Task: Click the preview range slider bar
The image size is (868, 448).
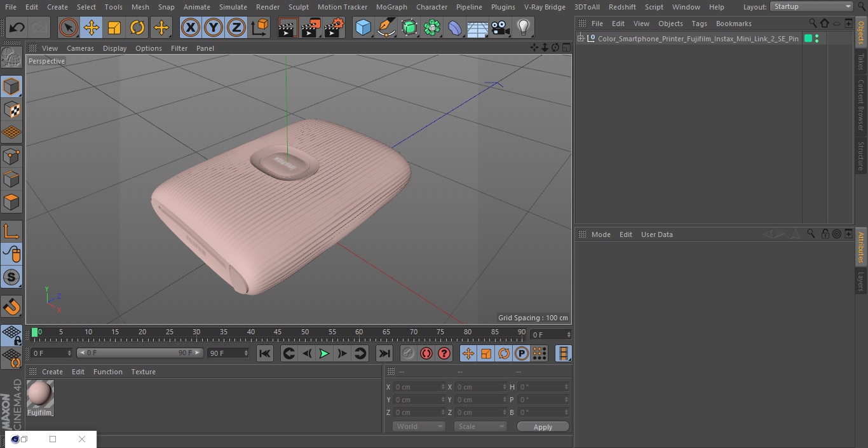Action: (x=140, y=353)
